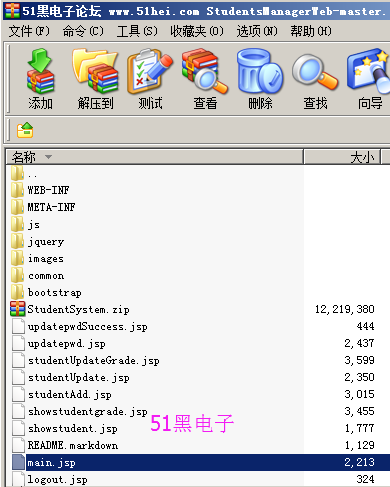Screen dimensions: 390x487
Task: Open the 收藏夹(O) menu
Action: pyautogui.click(x=197, y=31)
